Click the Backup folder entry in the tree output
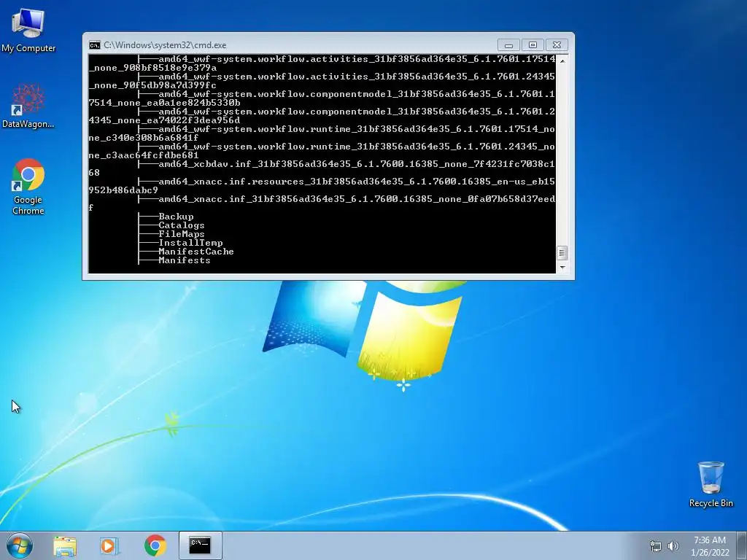 pos(176,217)
